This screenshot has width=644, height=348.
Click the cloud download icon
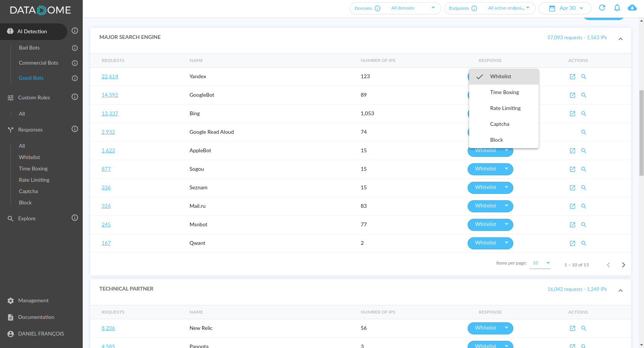(632, 8)
